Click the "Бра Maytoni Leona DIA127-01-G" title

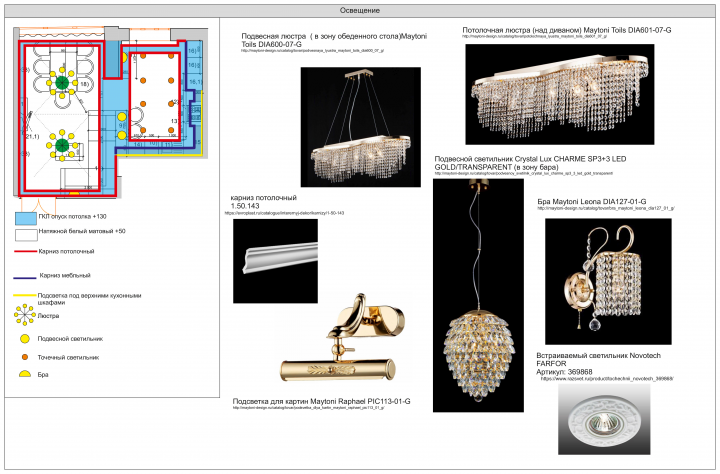[x=592, y=202]
